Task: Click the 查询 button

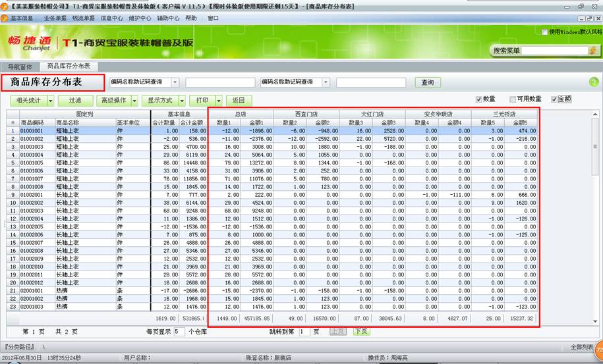Action: [428, 82]
